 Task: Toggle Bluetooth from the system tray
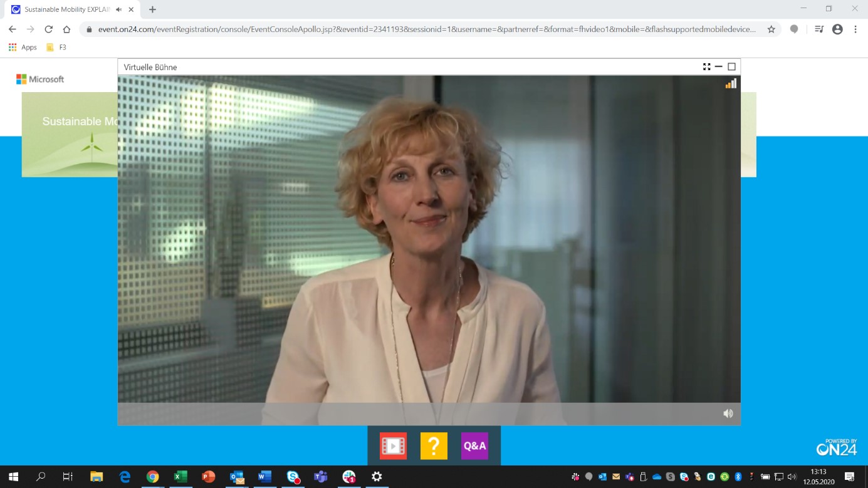738,477
